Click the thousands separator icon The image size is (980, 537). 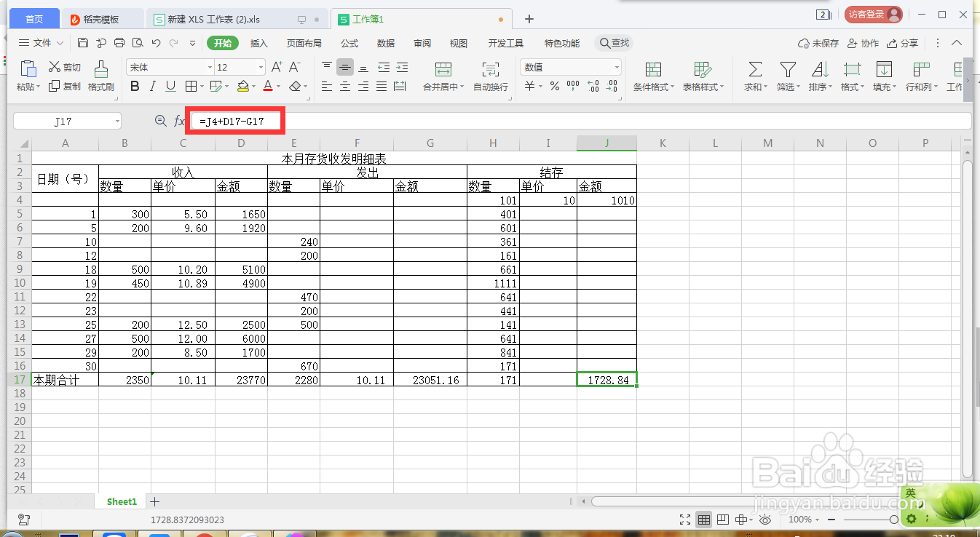573,87
